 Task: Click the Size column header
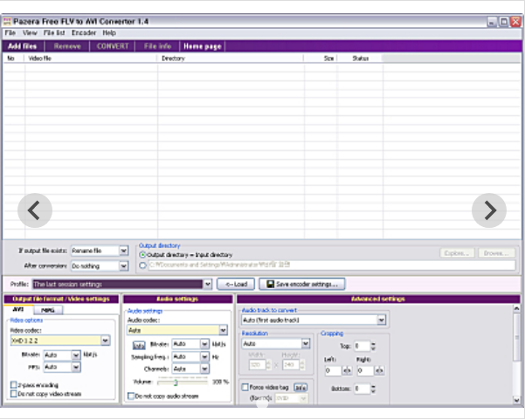pos(321,59)
